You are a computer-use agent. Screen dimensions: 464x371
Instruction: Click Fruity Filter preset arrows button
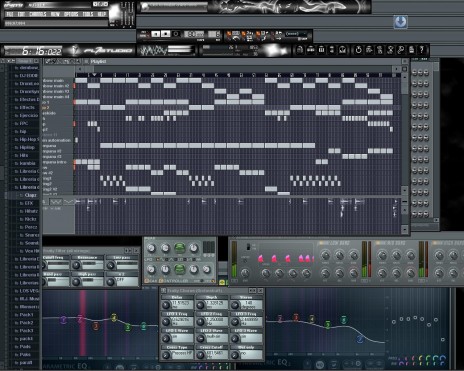tap(128, 251)
